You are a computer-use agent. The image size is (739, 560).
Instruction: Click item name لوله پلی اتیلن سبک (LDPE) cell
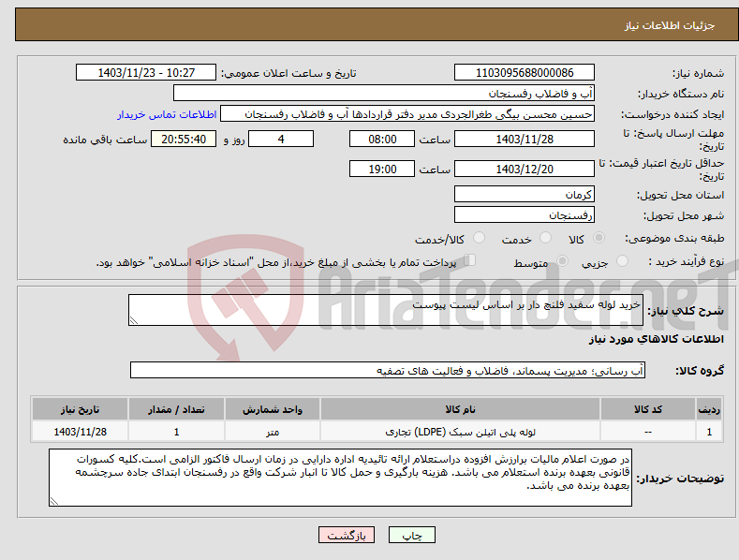460,432
